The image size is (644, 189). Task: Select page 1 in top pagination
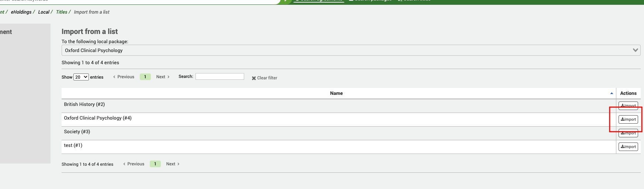(x=145, y=77)
